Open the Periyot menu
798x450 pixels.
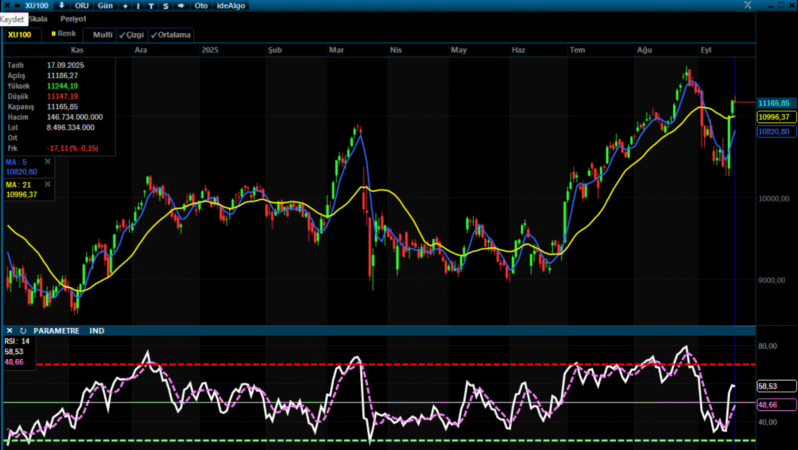[x=73, y=19]
